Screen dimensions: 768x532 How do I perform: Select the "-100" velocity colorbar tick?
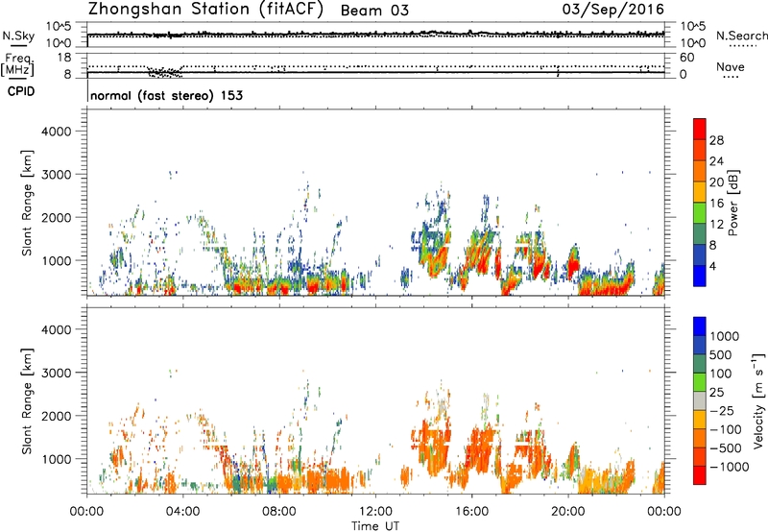pos(726,429)
